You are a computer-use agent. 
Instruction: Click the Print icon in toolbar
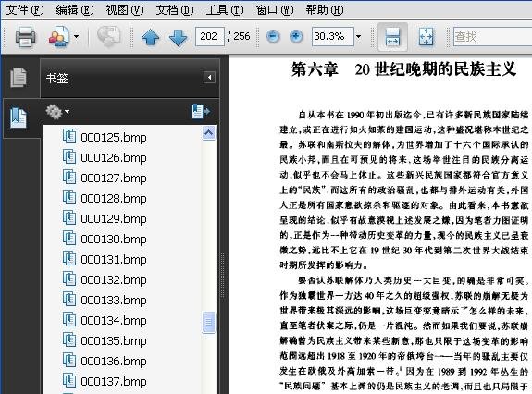26,36
